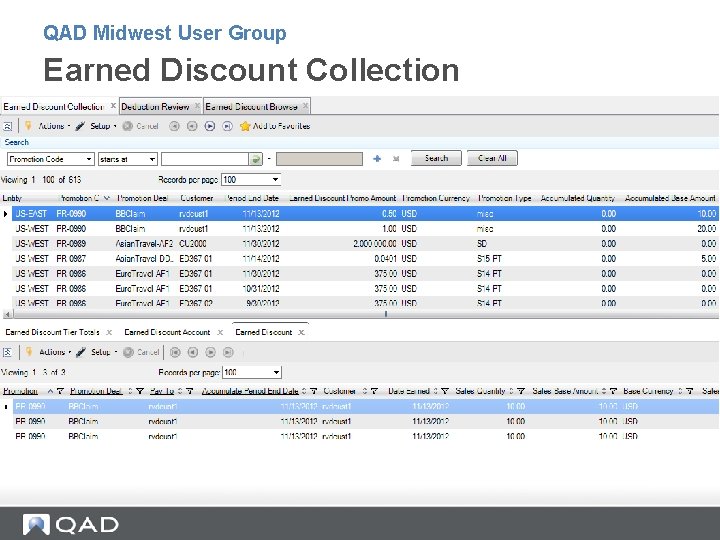The height and width of the screenshot is (540, 720).
Task: Click filter icon on the Date Earned column
Action: [x=444, y=391]
